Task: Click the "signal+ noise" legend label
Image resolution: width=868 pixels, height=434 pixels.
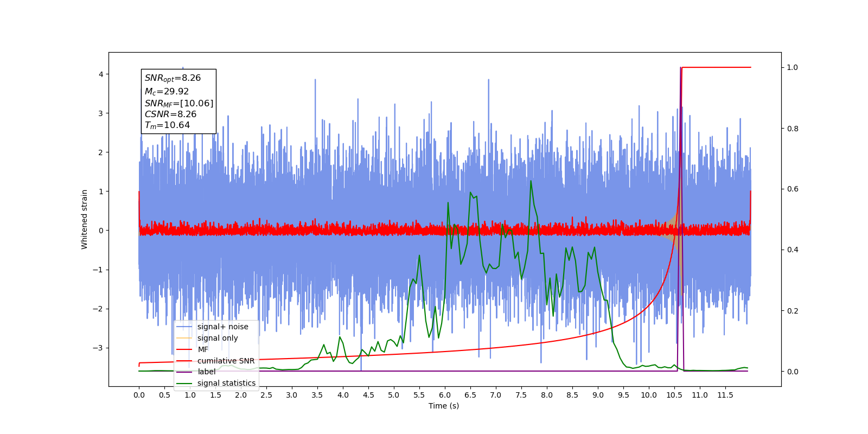Action: point(223,327)
